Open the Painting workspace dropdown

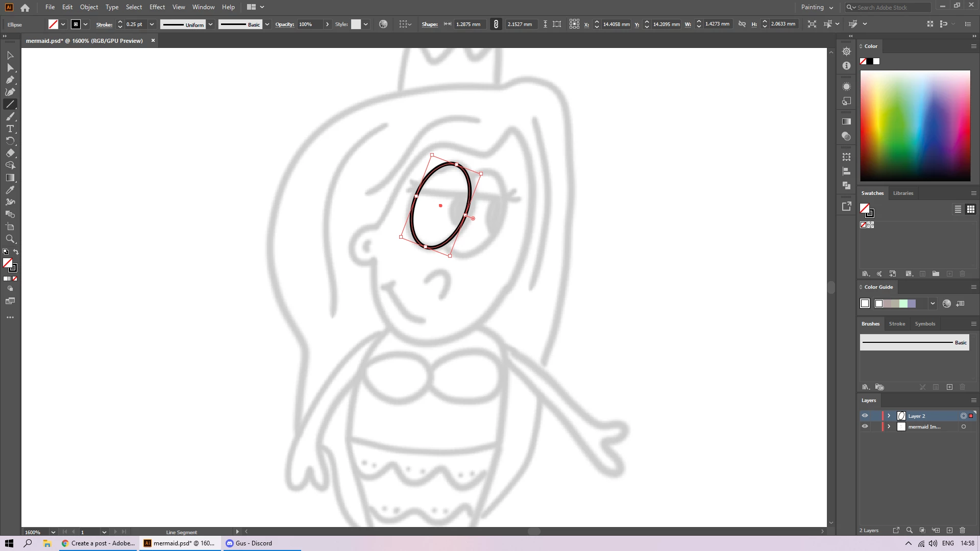pos(817,7)
